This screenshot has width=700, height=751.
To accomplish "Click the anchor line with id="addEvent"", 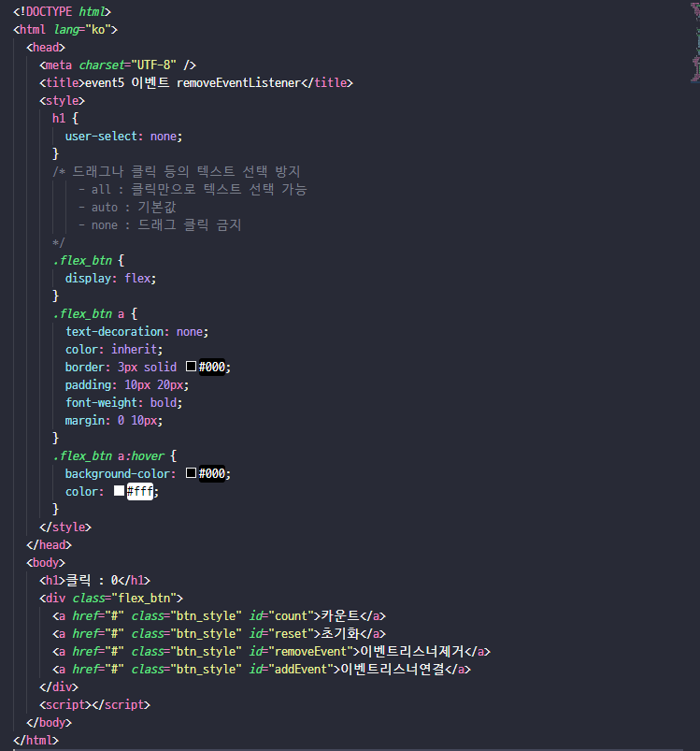I will coord(262,669).
